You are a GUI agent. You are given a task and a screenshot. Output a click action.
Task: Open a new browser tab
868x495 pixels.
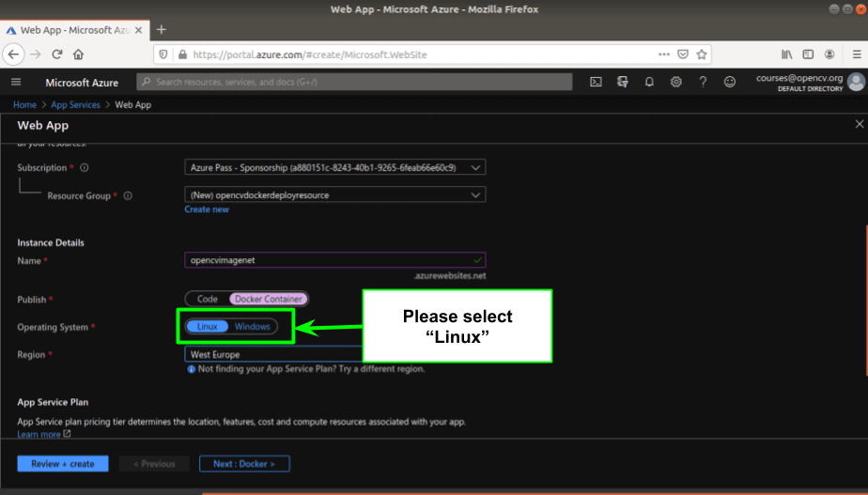161,30
